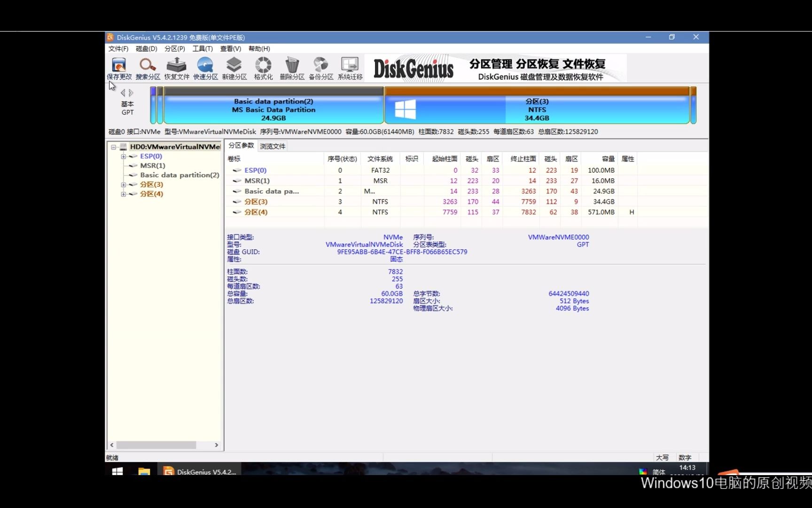Open the File (文件) menu

pos(118,48)
